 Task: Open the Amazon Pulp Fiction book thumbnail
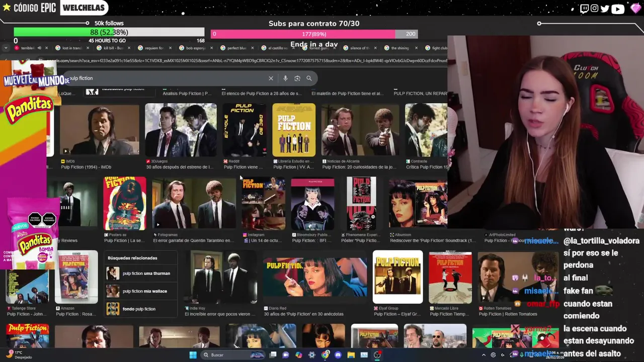tap(76, 277)
